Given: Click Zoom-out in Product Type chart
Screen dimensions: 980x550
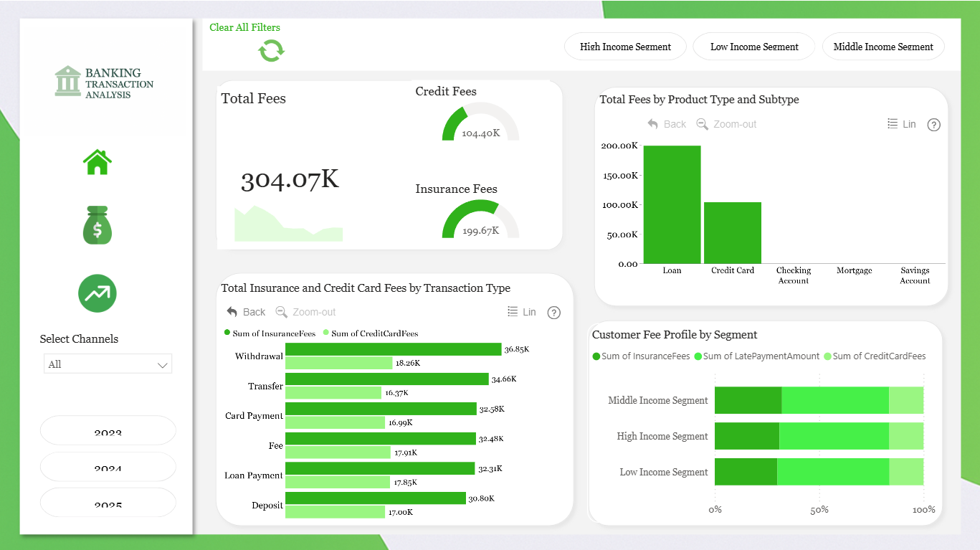Looking at the screenshot, I should pyautogui.click(x=726, y=124).
